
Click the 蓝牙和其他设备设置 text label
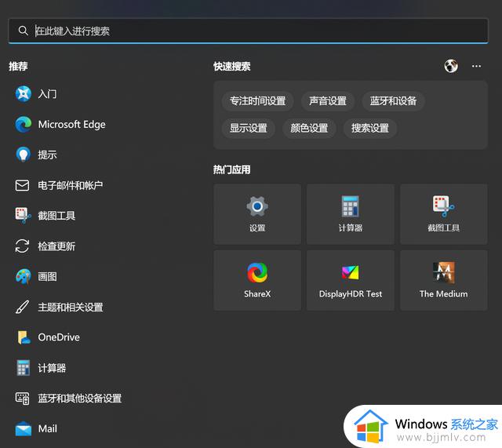(80, 399)
